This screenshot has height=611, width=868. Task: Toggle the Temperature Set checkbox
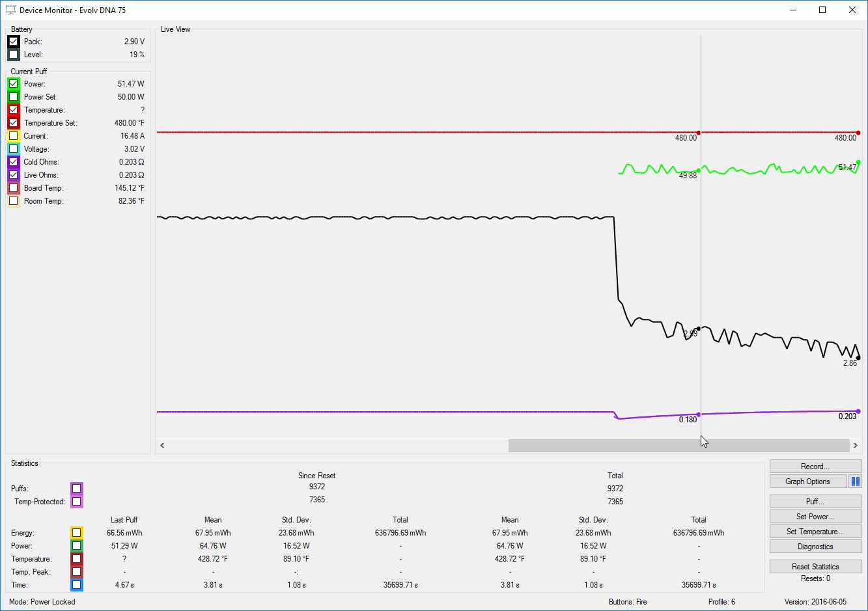click(x=13, y=123)
